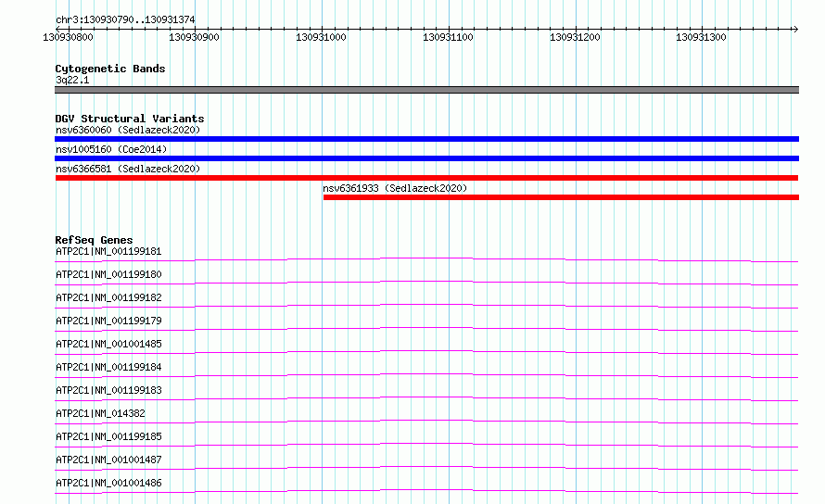The height and width of the screenshot is (504, 825).
Task: Select the 3q22.1 band label
Action: click(x=72, y=80)
